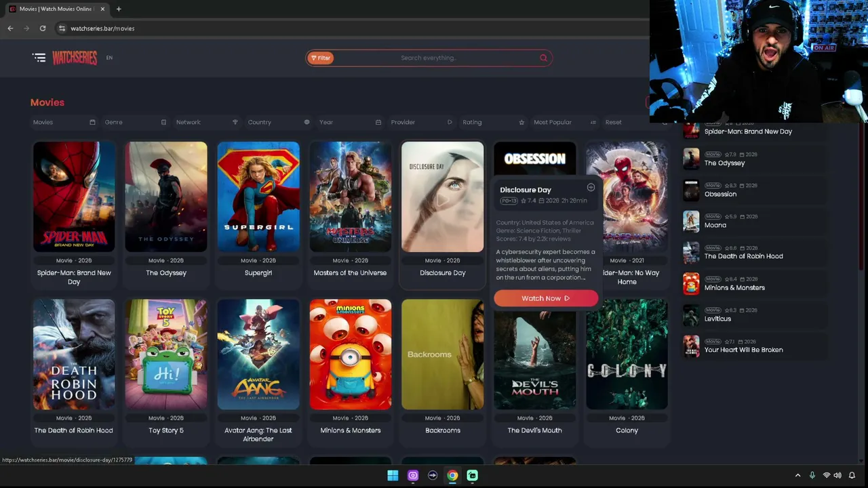868x488 pixels.
Task: Open a new browser tab
Action: [119, 9]
